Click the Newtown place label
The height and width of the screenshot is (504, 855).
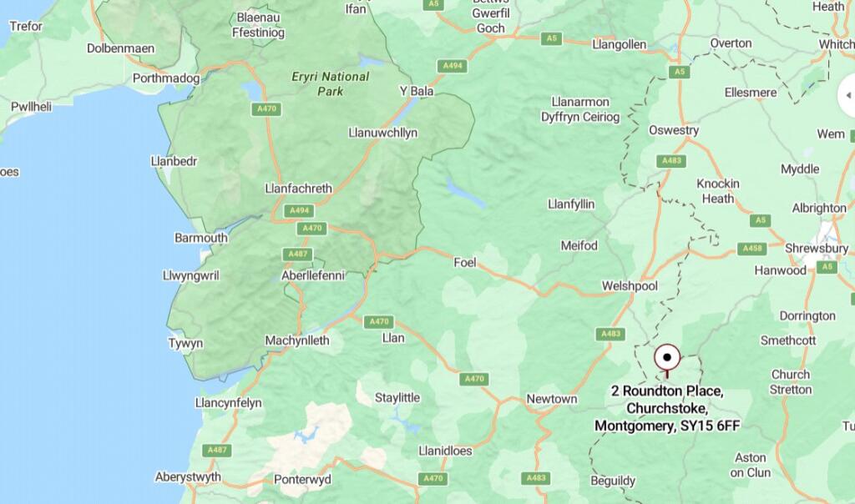(x=551, y=399)
